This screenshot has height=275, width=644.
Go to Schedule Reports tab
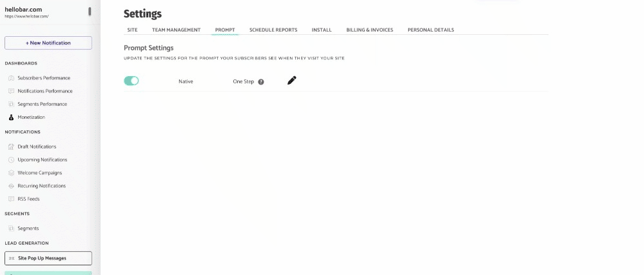point(273,30)
